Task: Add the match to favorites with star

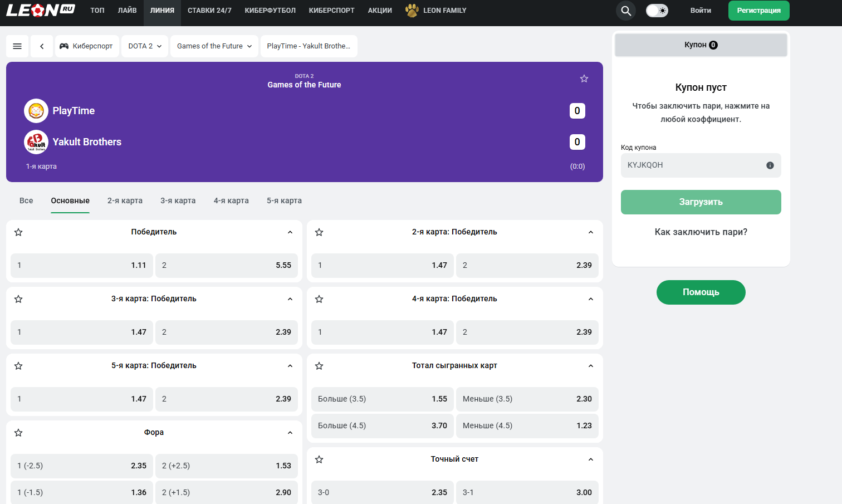Action: [584, 79]
